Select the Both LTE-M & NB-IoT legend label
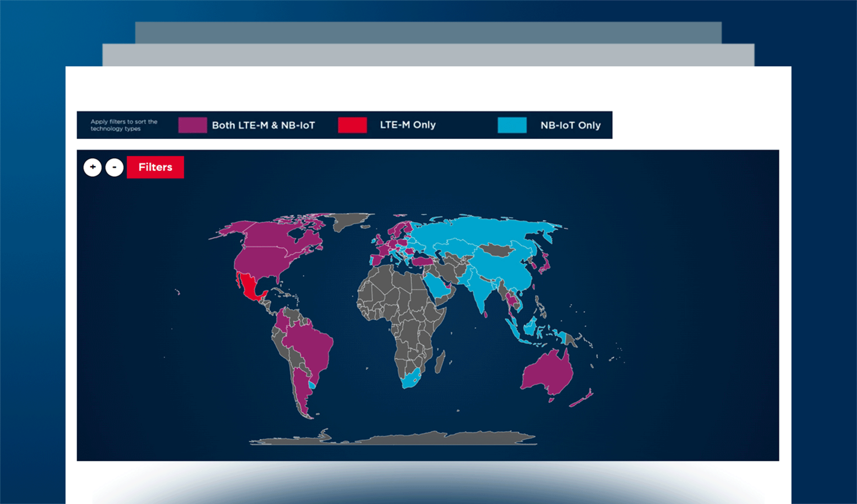Screen dimensions: 857x504 [263, 125]
